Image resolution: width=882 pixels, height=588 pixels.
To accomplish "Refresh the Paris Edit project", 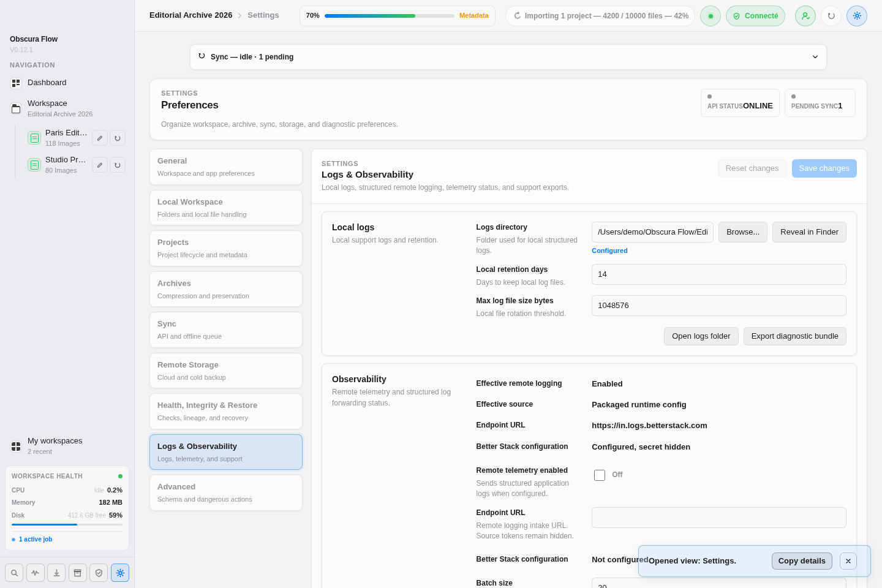I will point(118,138).
